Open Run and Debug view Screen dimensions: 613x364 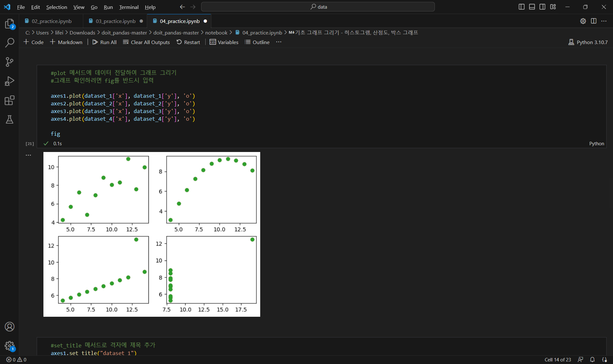pos(10,81)
